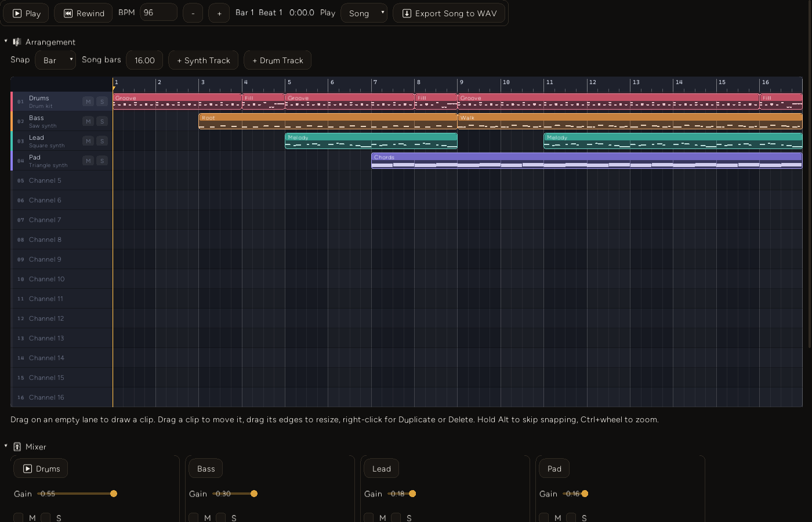Image resolution: width=812 pixels, height=522 pixels.
Task: Select Channel 11 row
Action: (61, 299)
